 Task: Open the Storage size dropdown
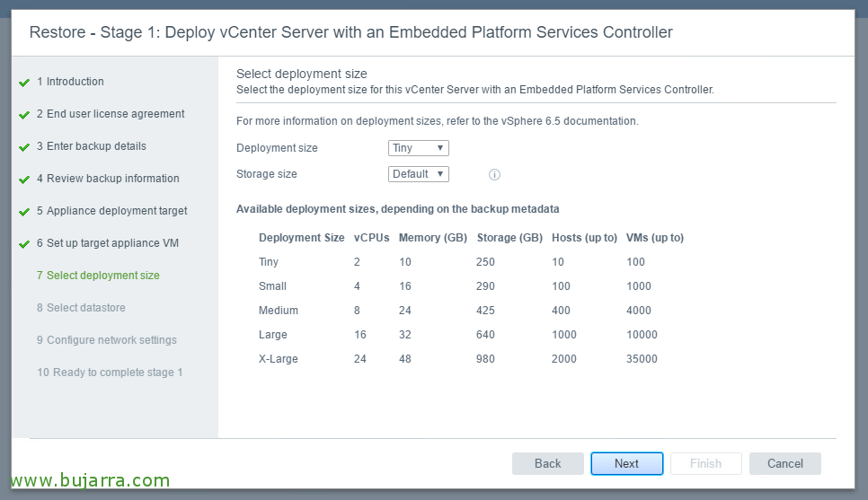418,174
